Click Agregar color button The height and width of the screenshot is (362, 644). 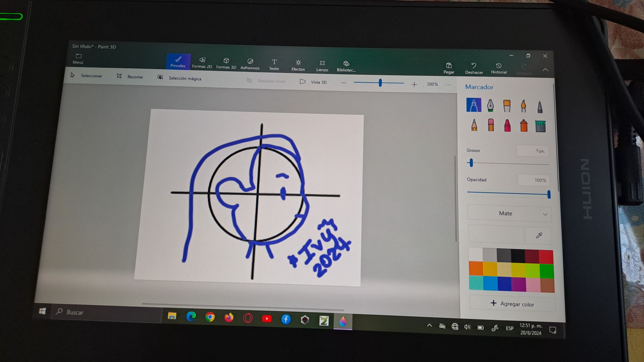tap(512, 304)
